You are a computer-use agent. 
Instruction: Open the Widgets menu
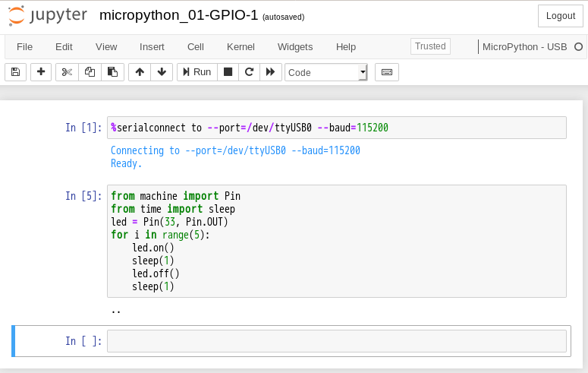click(295, 46)
